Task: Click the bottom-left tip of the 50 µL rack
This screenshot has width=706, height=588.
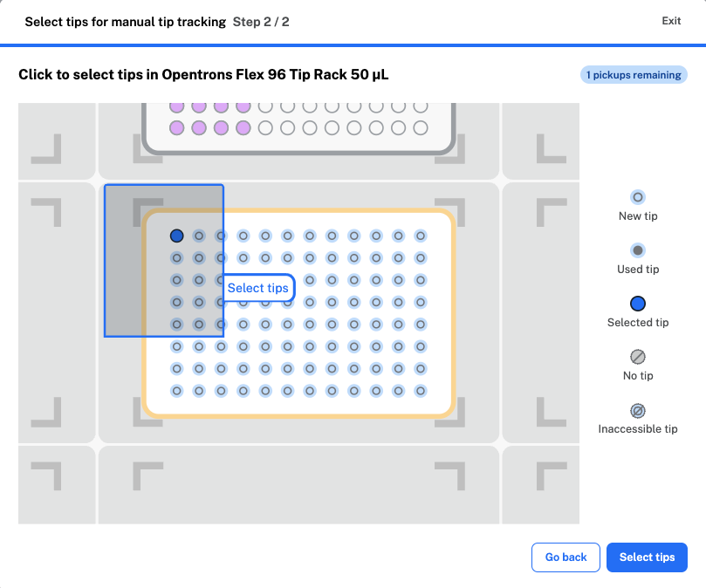Action: [176, 392]
